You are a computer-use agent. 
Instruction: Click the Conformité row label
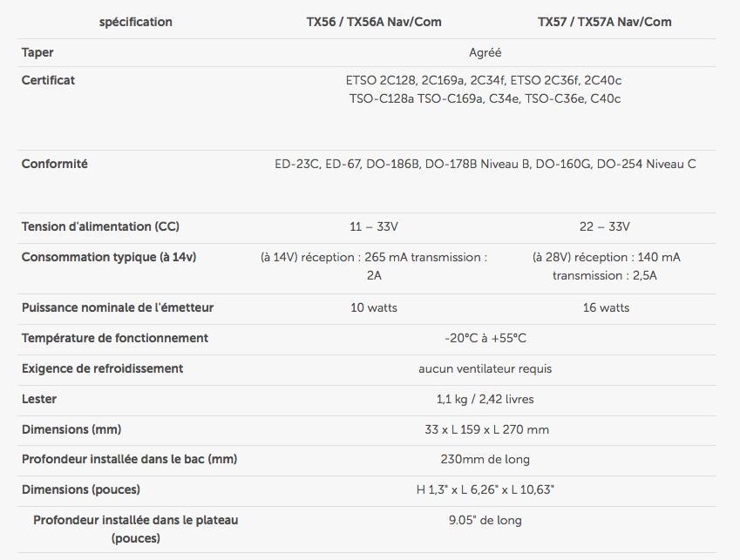click(x=55, y=164)
